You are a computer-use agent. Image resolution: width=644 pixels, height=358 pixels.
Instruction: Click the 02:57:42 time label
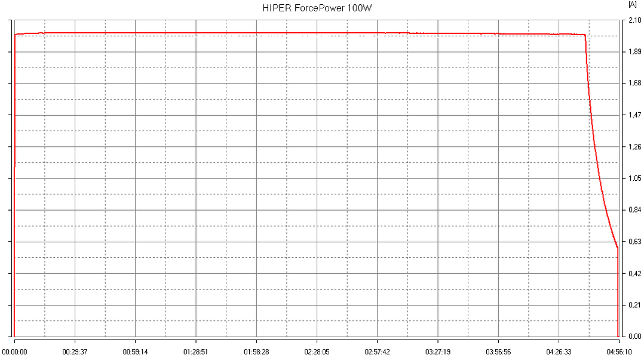[x=377, y=352]
